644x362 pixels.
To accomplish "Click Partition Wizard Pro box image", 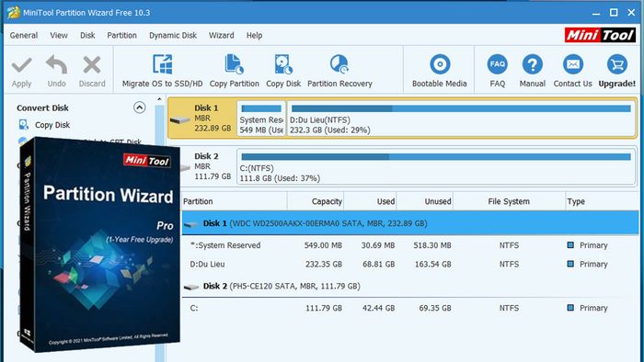I will [99, 244].
